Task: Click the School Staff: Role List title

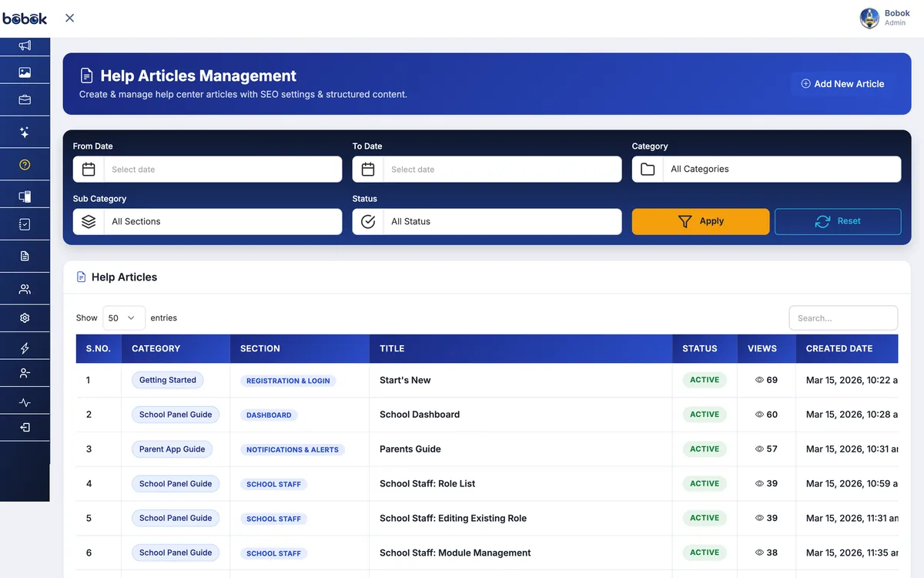Action: coord(427,484)
